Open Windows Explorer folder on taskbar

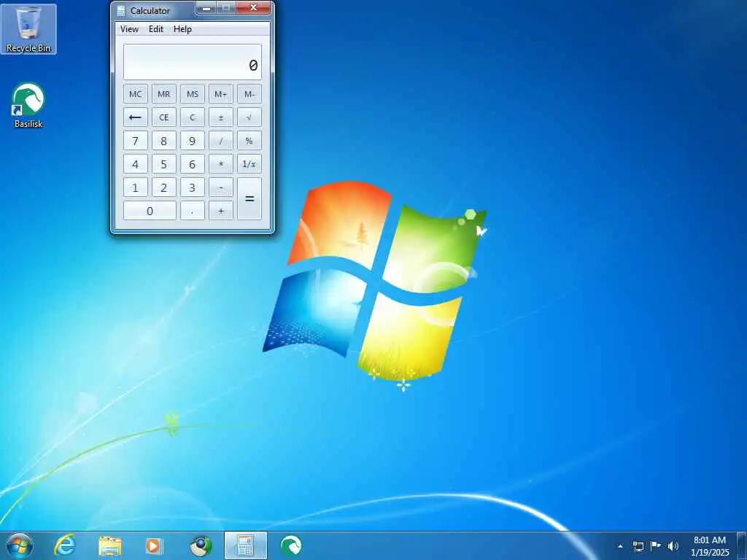tap(110, 545)
